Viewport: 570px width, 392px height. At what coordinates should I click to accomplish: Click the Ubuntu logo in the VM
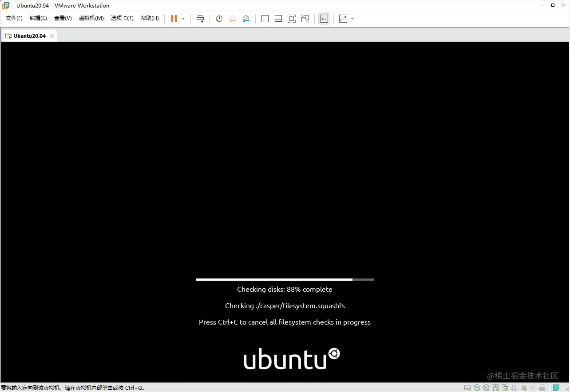292,359
